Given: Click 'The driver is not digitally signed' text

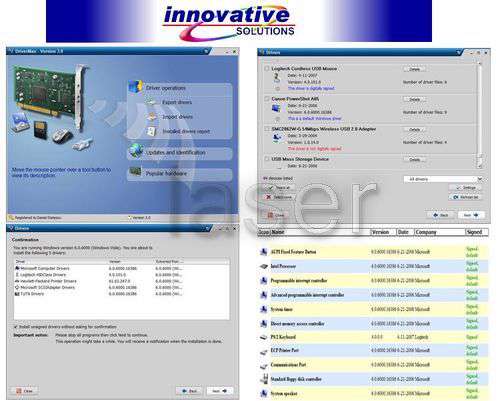Looking at the screenshot, I should (314, 149).
